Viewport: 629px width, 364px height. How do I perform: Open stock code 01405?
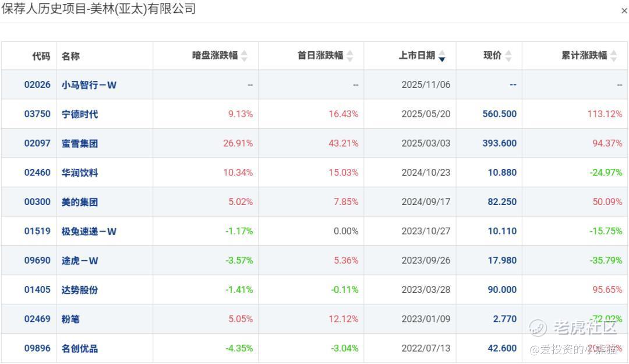pos(37,290)
